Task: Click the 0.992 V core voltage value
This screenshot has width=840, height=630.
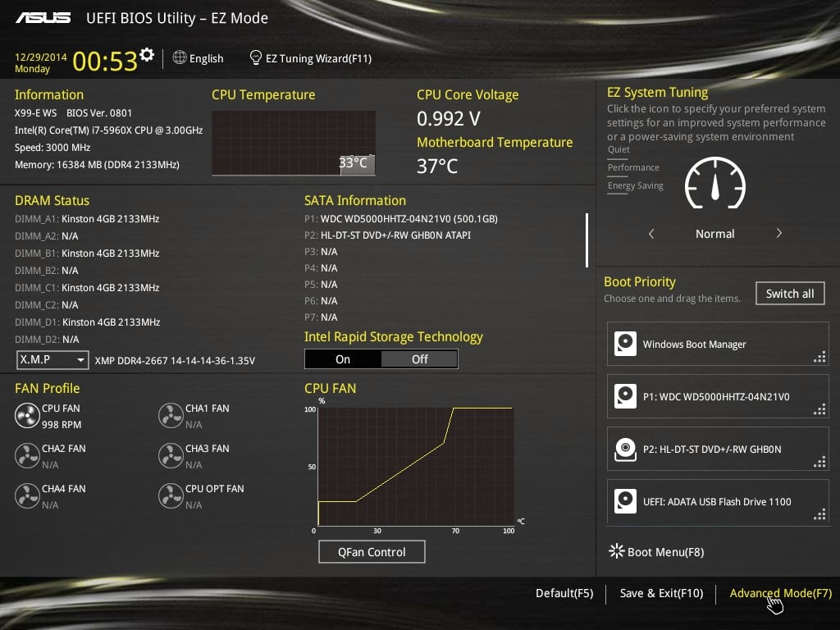Action: (x=449, y=118)
